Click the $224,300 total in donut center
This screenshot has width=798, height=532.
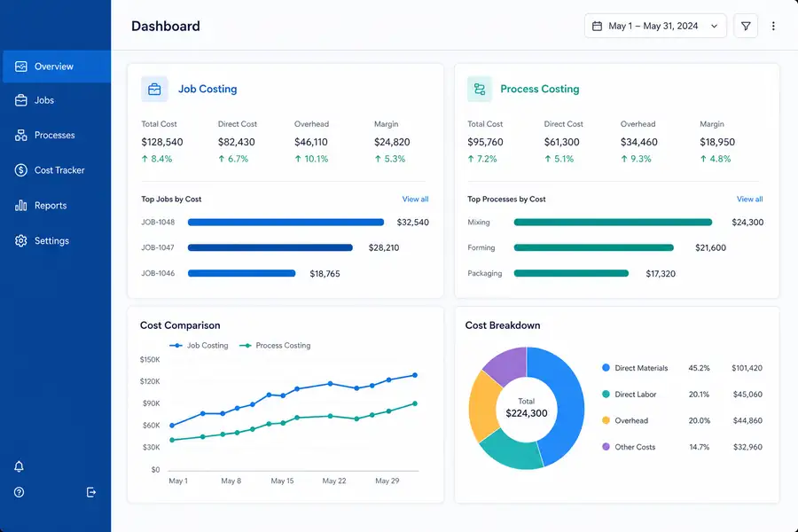click(526, 413)
